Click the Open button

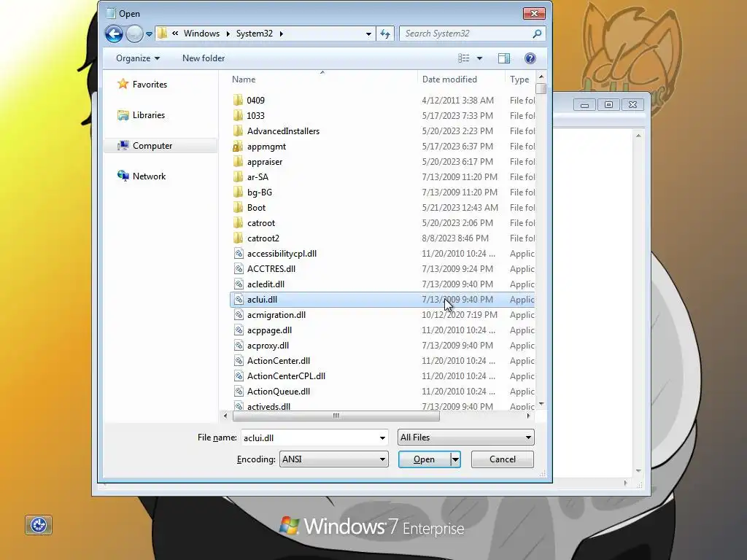(424, 459)
